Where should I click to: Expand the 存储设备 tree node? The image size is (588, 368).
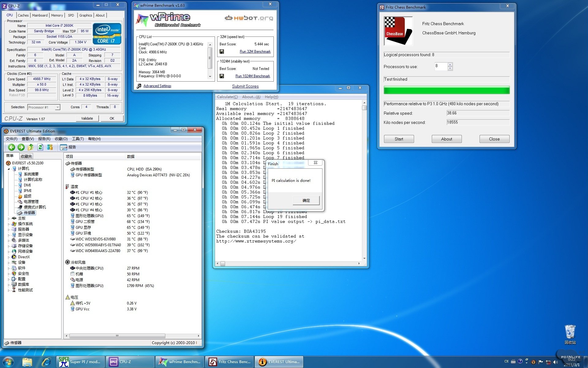[x=9, y=246]
